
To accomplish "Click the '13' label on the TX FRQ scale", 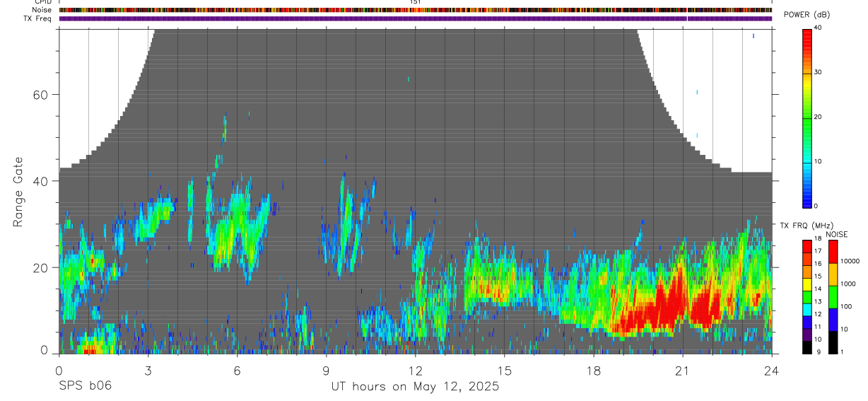I will click(x=818, y=301).
